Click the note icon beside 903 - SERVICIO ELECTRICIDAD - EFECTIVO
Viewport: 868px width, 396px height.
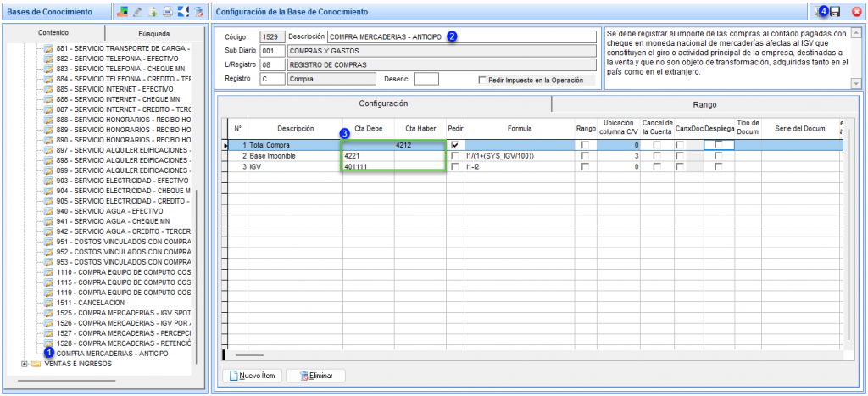48,181
